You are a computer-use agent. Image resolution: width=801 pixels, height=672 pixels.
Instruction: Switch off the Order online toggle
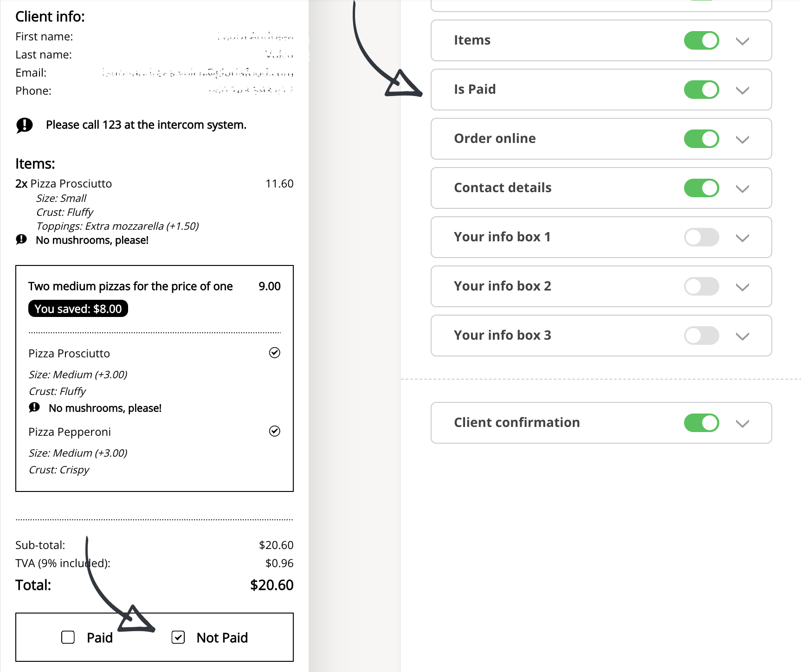[701, 139]
